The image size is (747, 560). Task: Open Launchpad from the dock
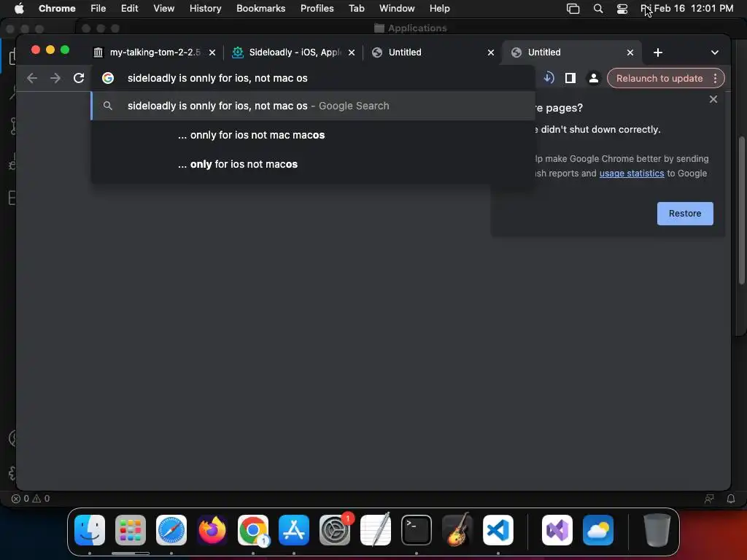pos(131,530)
